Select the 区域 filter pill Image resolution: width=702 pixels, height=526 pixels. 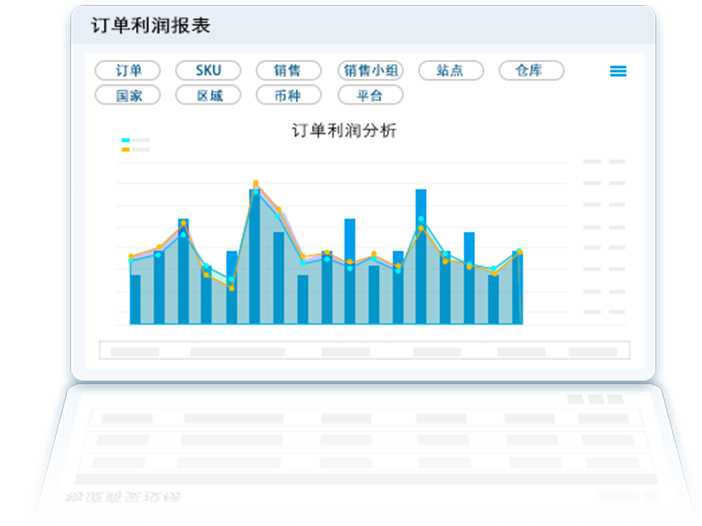[x=208, y=96]
